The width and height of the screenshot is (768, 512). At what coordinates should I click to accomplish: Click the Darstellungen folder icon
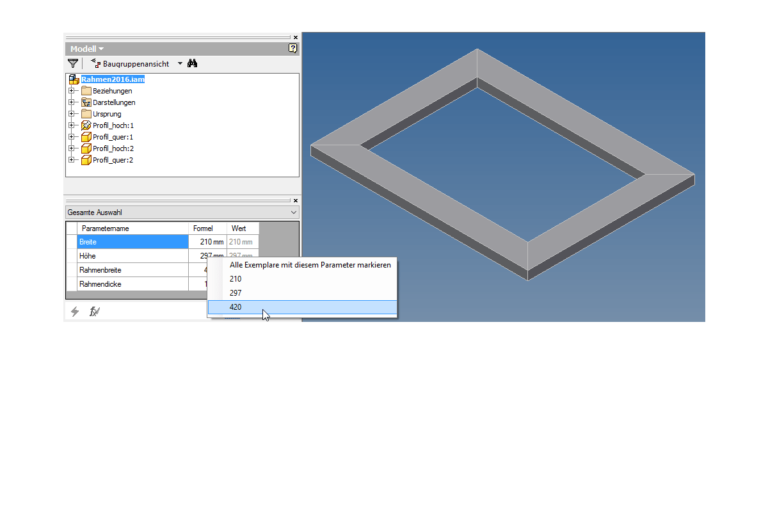(x=86, y=102)
